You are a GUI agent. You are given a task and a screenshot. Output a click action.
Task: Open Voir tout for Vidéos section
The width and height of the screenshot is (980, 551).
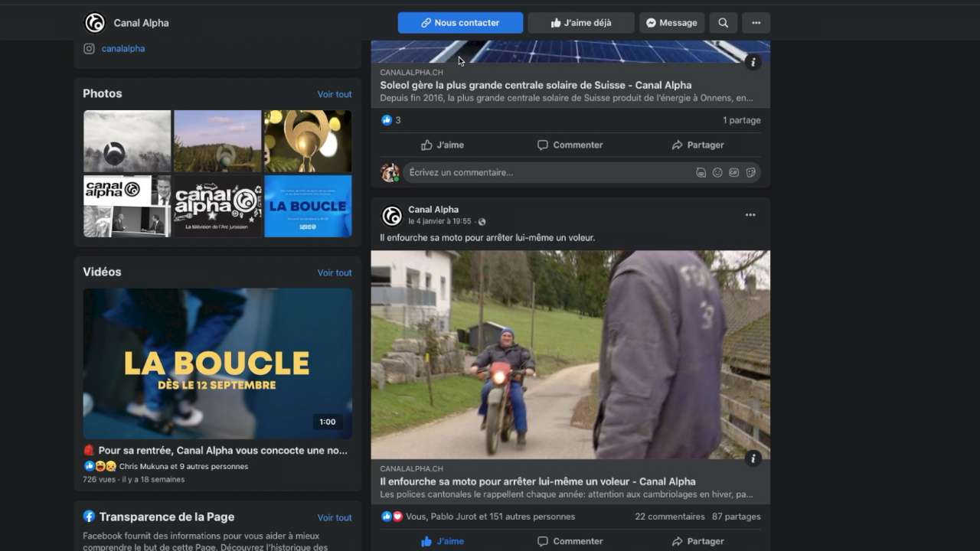click(x=335, y=272)
